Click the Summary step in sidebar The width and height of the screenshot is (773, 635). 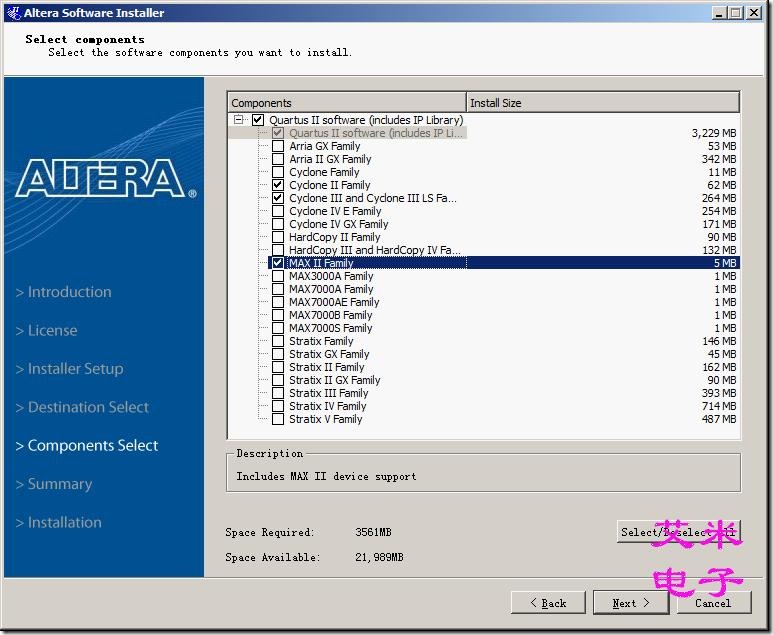click(54, 484)
